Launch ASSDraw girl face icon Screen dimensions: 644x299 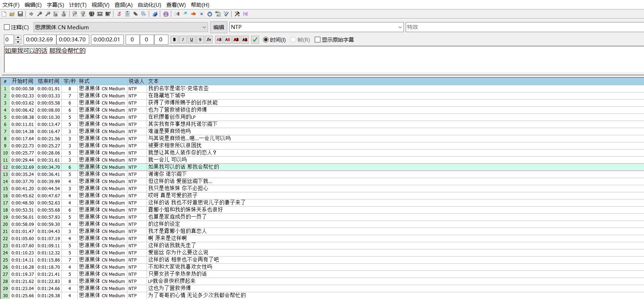(x=166, y=14)
